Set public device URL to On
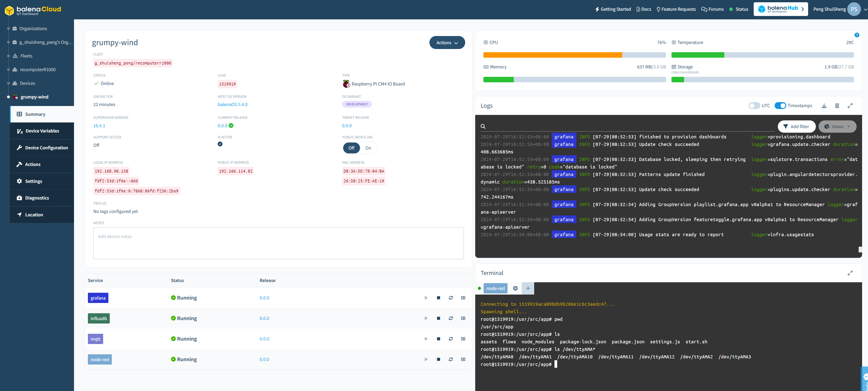This screenshot has width=868, height=391. [368, 148]
